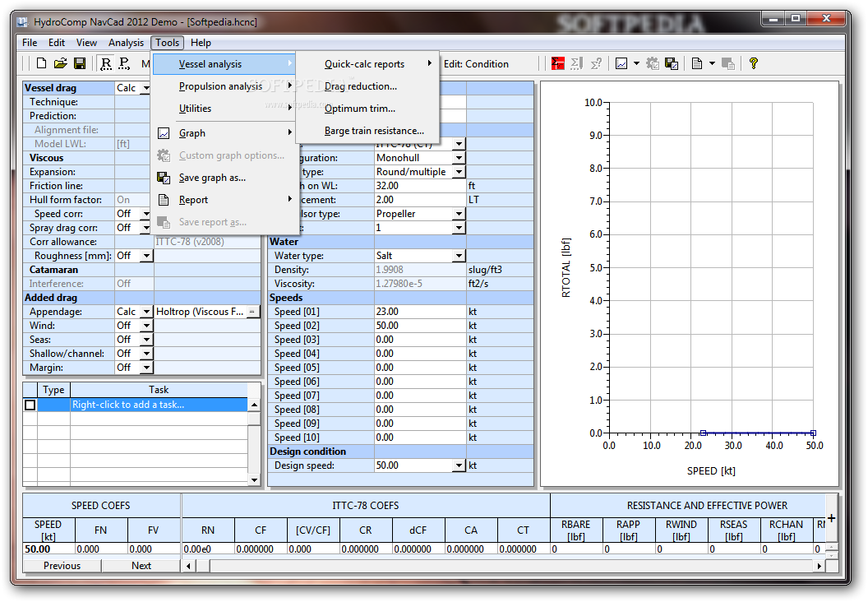The image size is (868, 602).
Task: Click the toolbar save graph as icon
Action: coord(672,63)
